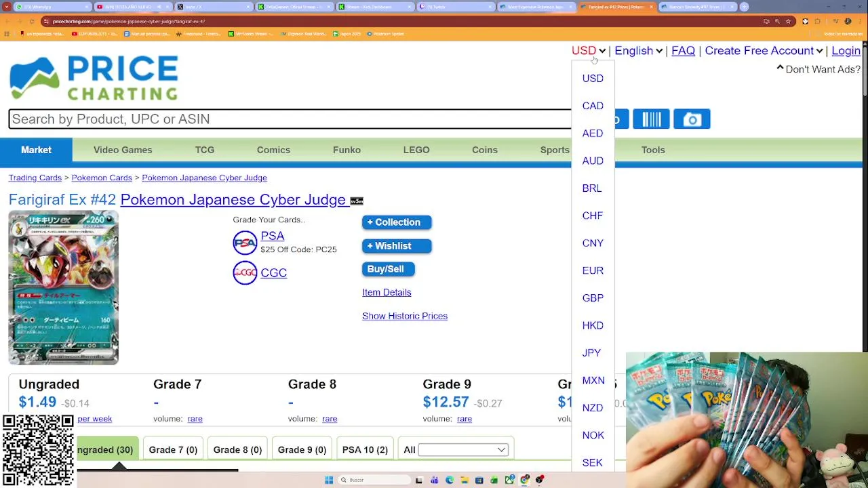Click the Pokemon Cards breadcrumb
Image resolution: width=868 pixels, height=488 pixels.
point(102,178)
